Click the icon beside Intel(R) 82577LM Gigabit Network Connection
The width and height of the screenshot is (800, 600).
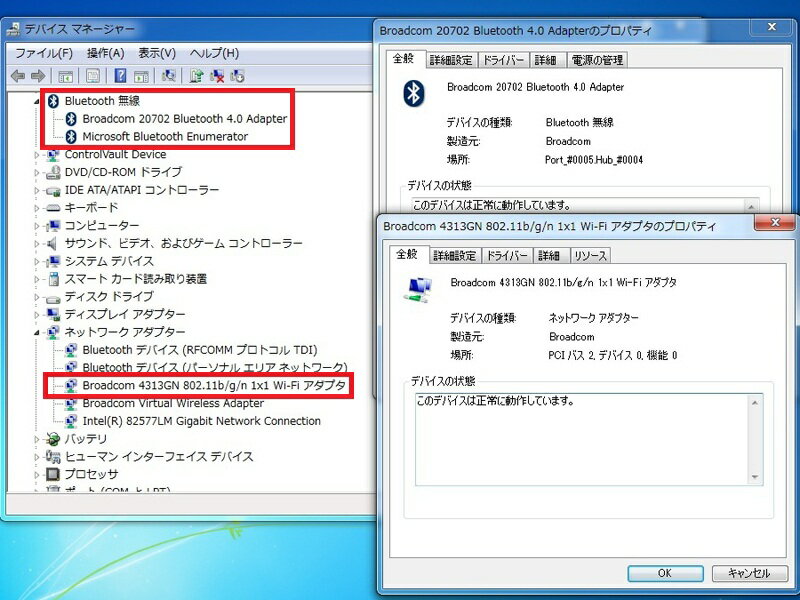coord(71,421)
